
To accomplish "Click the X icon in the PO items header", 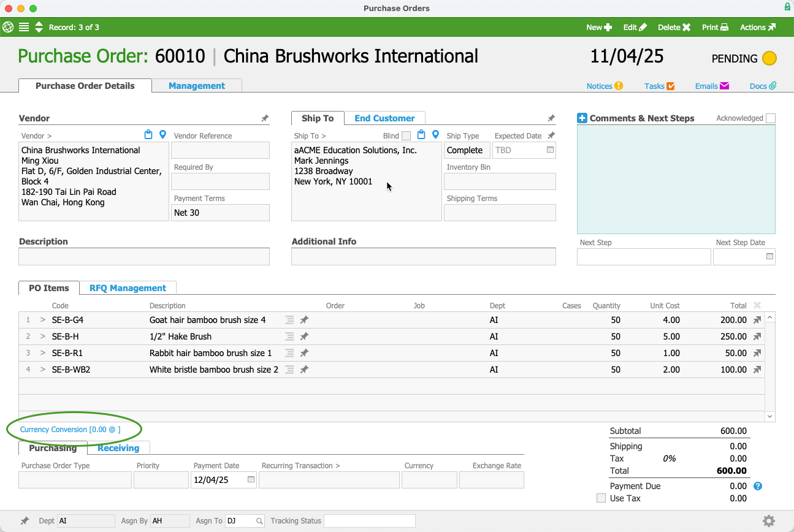I will [757, 305].
